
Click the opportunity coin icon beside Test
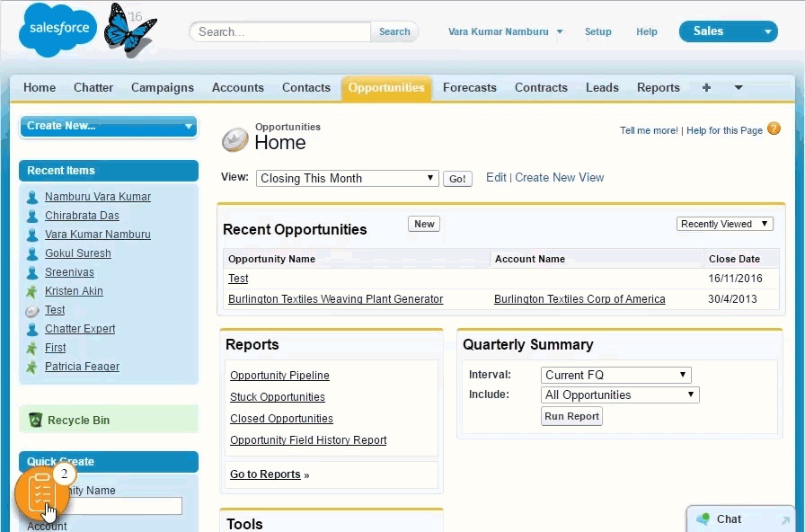tap(31, 311)
